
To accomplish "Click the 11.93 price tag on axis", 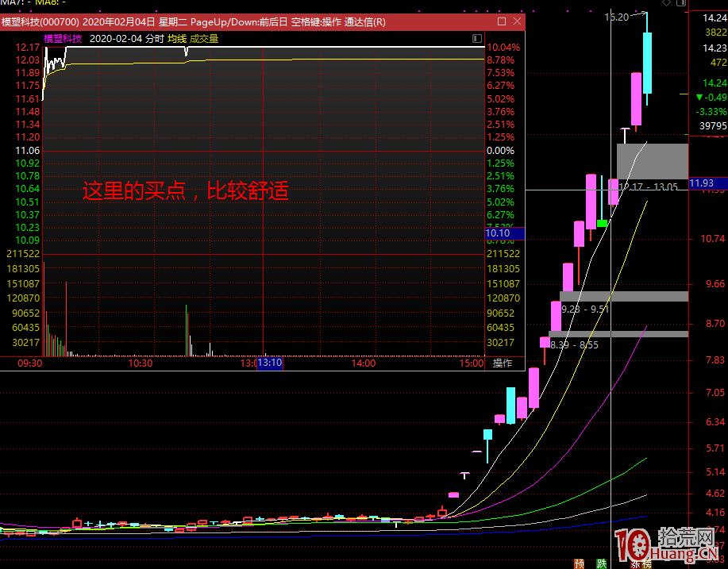I will click(x=702, y=183).
